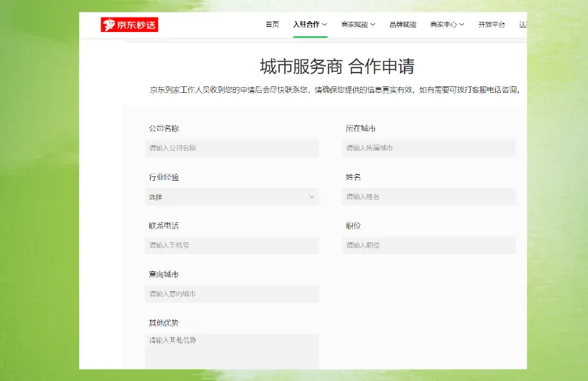The width and height of the screenshot is (588, 381).
Task: Click the 意向城市 field label
Action: pos(164,274)
